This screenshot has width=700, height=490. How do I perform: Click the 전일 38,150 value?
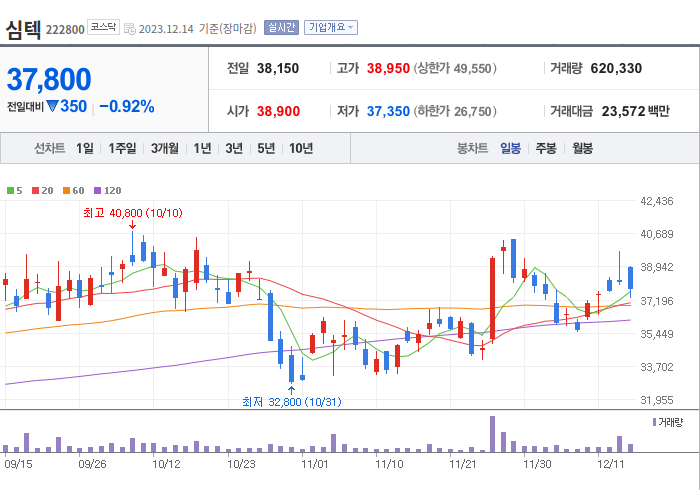tap(278, 68)
